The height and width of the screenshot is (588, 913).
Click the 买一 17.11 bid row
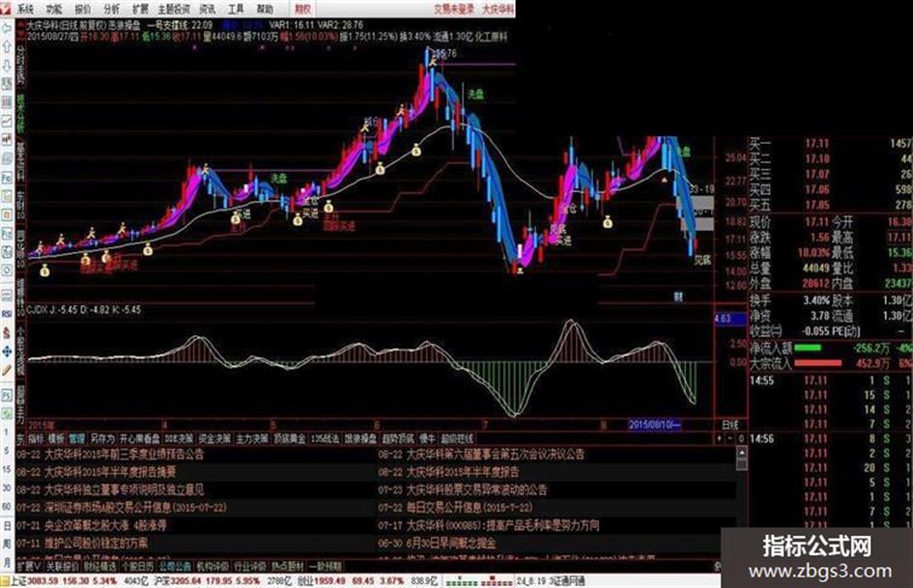[830, 143]
